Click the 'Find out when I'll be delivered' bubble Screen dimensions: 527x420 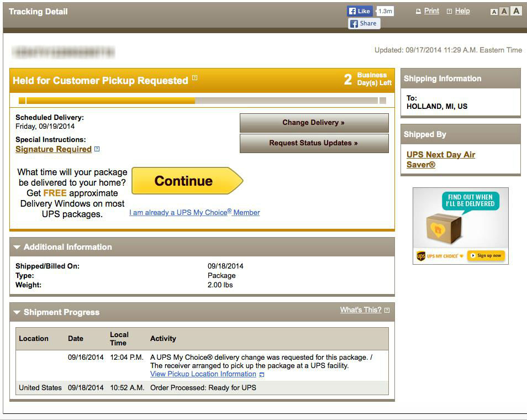[x=470, y=201]
